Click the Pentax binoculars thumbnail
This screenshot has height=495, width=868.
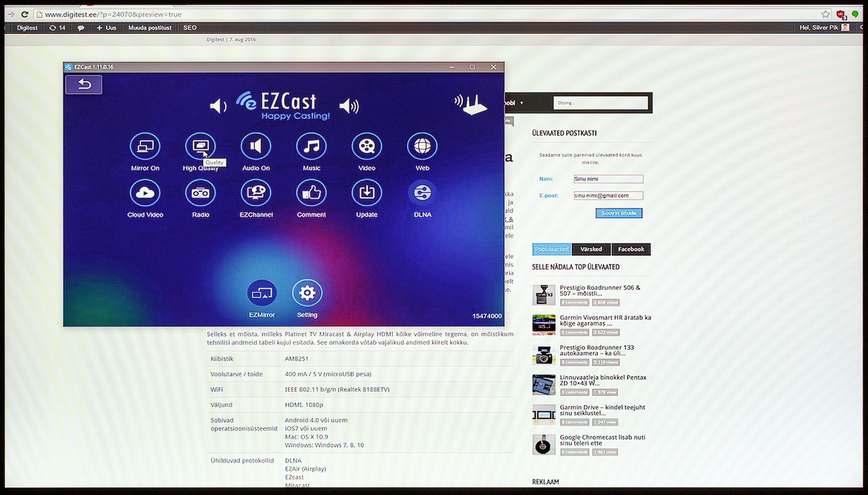543,384
